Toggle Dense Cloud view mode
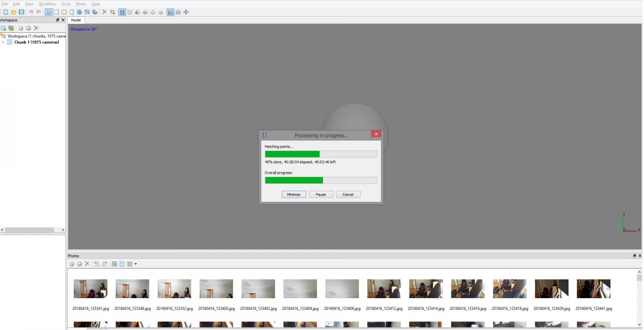 tap(130, 12)
